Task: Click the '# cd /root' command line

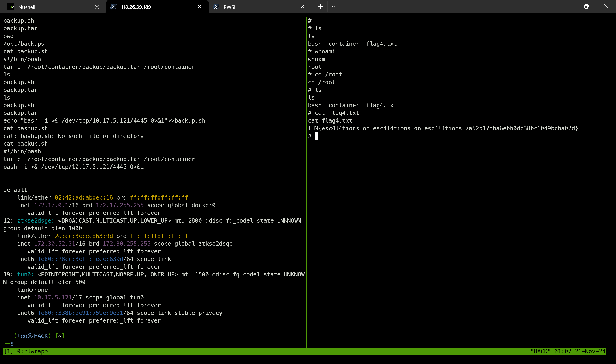Action: [325, 75]
